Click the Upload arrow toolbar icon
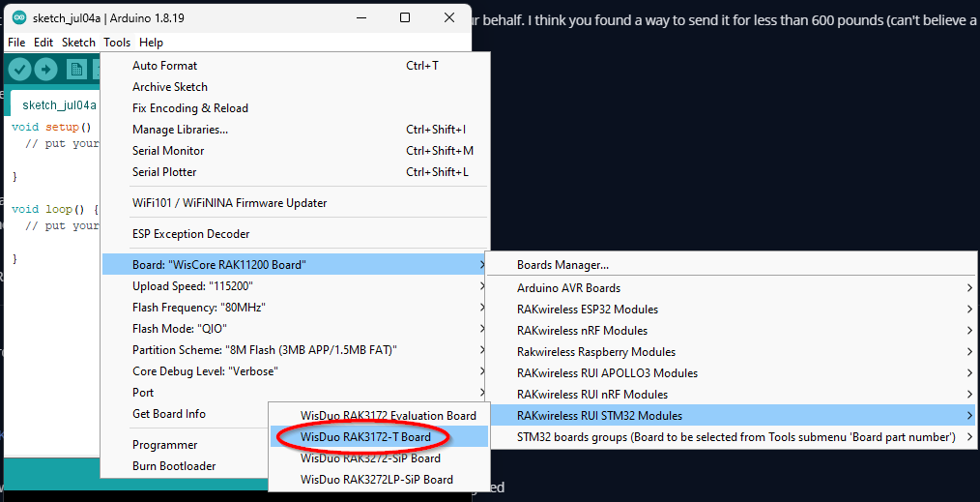This screenshot has width=980, height=502. [x=45, y=70]
